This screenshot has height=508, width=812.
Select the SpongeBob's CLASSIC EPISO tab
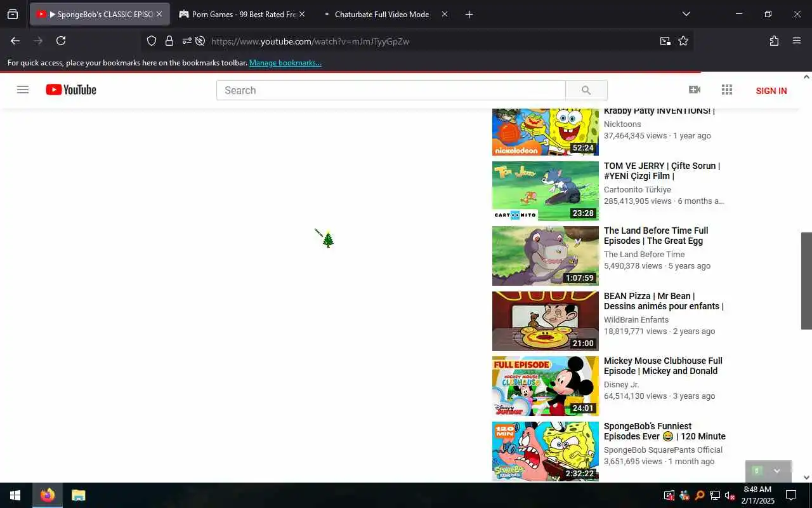coord(100,14)
